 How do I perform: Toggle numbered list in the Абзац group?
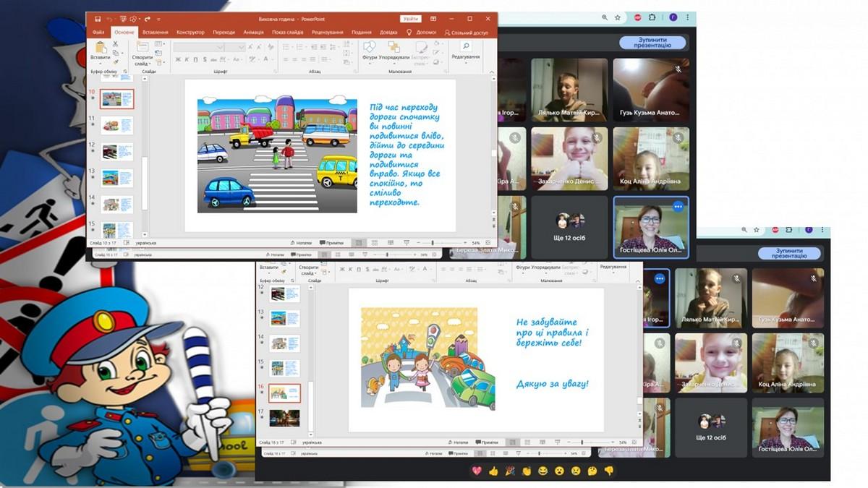[301, 47]
